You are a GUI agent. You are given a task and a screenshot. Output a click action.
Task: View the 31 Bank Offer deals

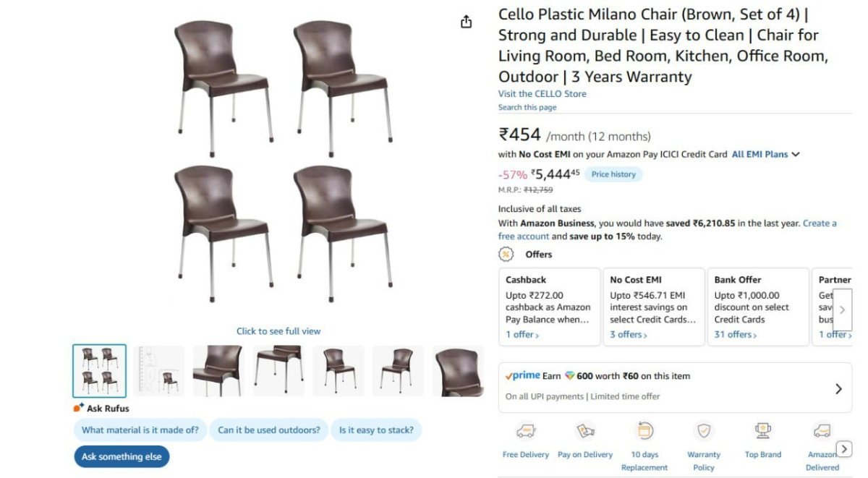point(733,334)
